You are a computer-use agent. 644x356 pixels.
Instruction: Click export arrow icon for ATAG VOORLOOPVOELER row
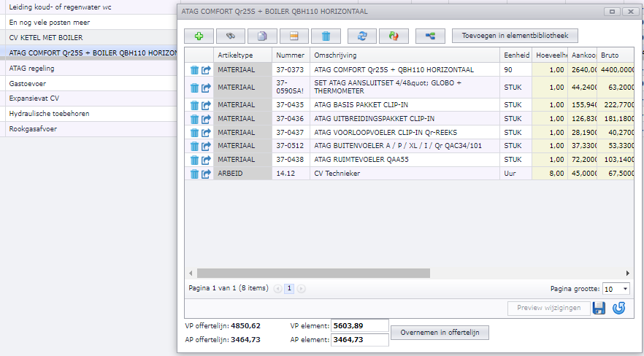click(206, 133)
